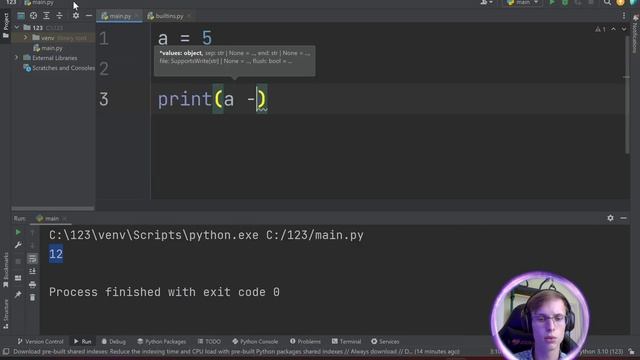The image size is (640, 360).
Task: Click the Expand All icon in Project panel
Action: (47, 16)
